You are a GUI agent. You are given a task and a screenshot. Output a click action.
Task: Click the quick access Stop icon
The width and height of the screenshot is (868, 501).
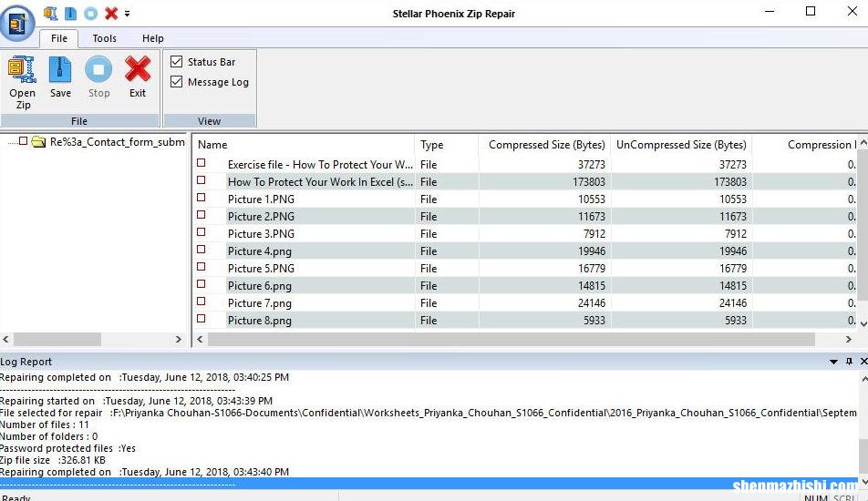[x=91, y=13]
